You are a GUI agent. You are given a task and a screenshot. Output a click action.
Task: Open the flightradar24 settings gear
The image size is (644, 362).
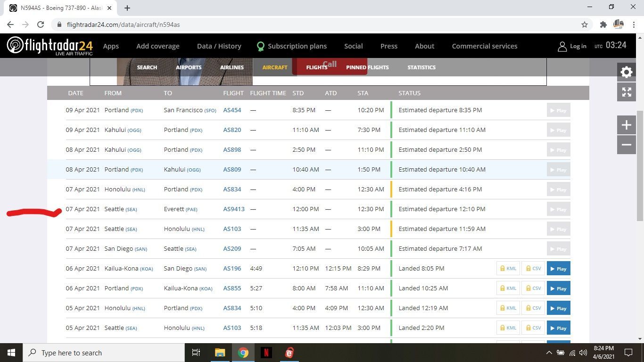[627, 72]
